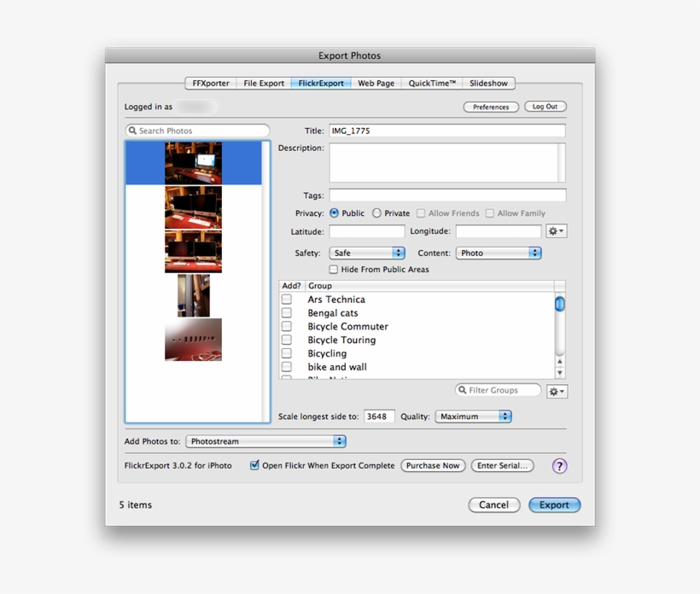Check the bike and wall group box
The height and width of the screenshot is (594, 700).
coord(287,367)
